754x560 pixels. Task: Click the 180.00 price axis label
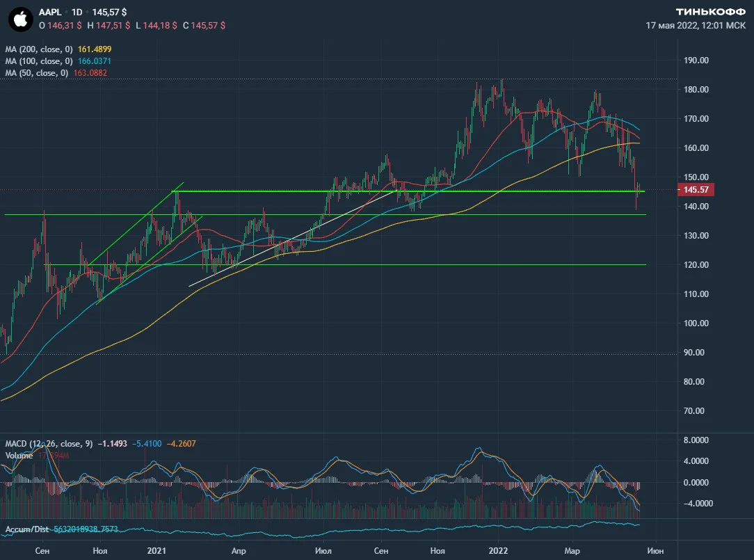pyautogui.click(x=696, y=90)
